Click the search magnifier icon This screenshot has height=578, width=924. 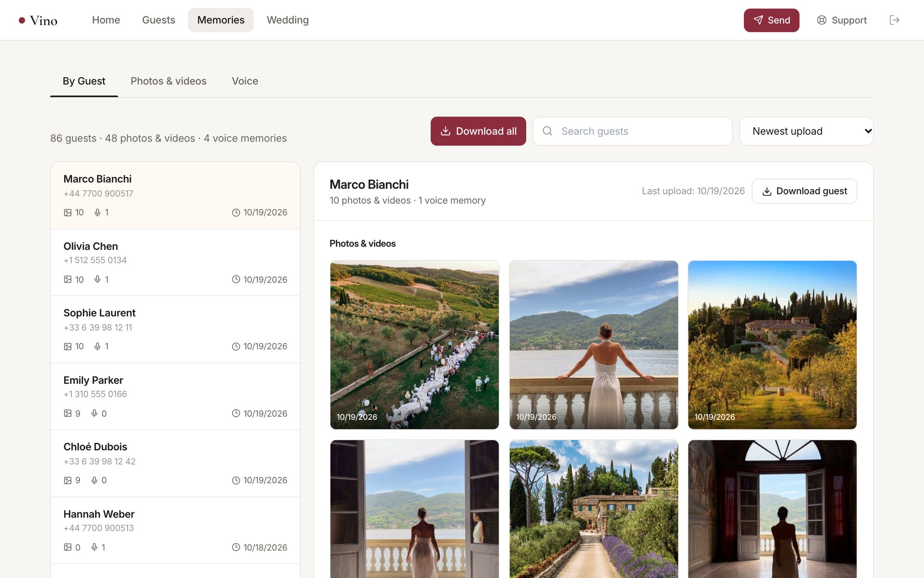(547, 131)
